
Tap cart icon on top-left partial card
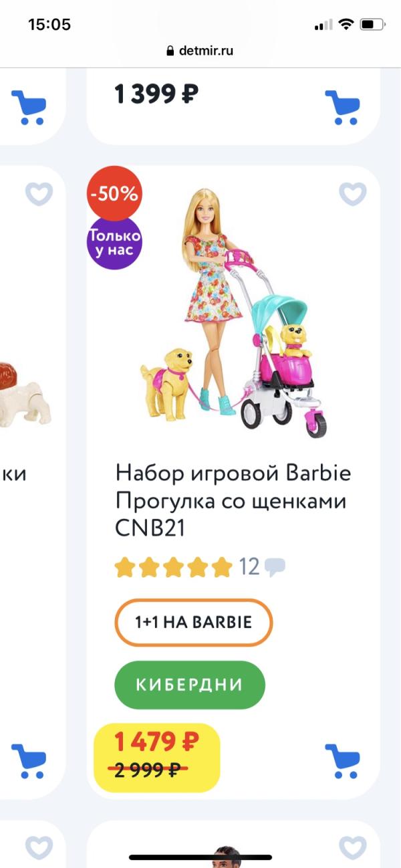point(29,107)
